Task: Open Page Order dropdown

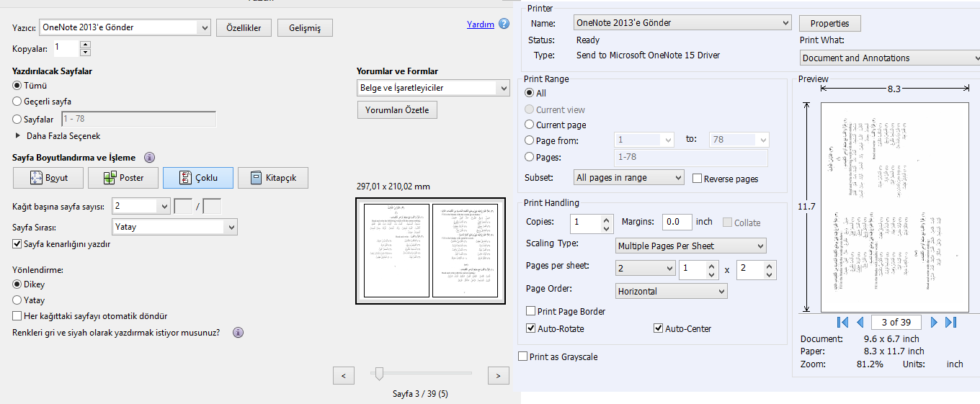Action: 672,292
